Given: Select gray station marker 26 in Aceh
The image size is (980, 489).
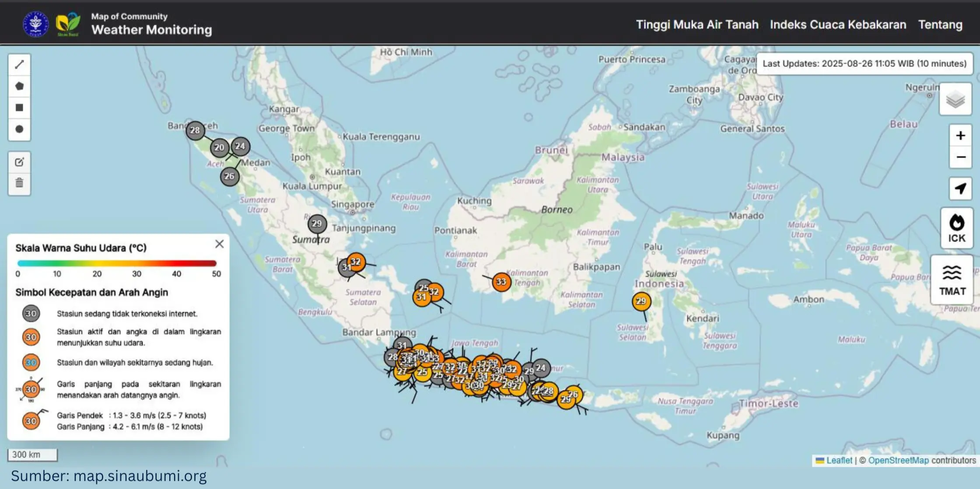Looking at the screenshot, I should click(229, 176).
